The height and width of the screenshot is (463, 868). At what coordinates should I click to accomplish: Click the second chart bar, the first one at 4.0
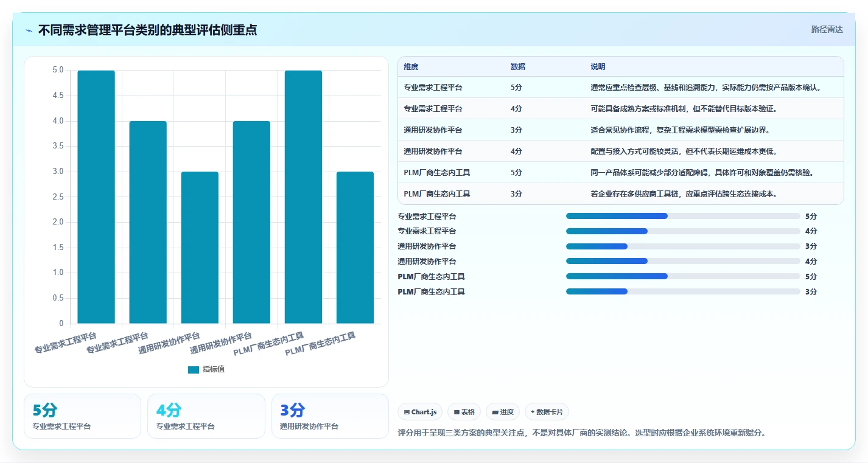(148, 222)
